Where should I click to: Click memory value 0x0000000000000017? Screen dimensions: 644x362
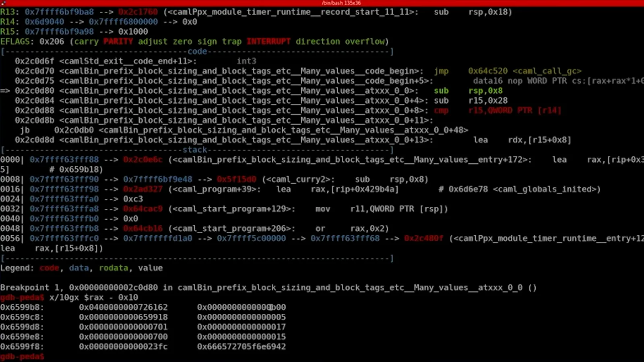(242, 327)
